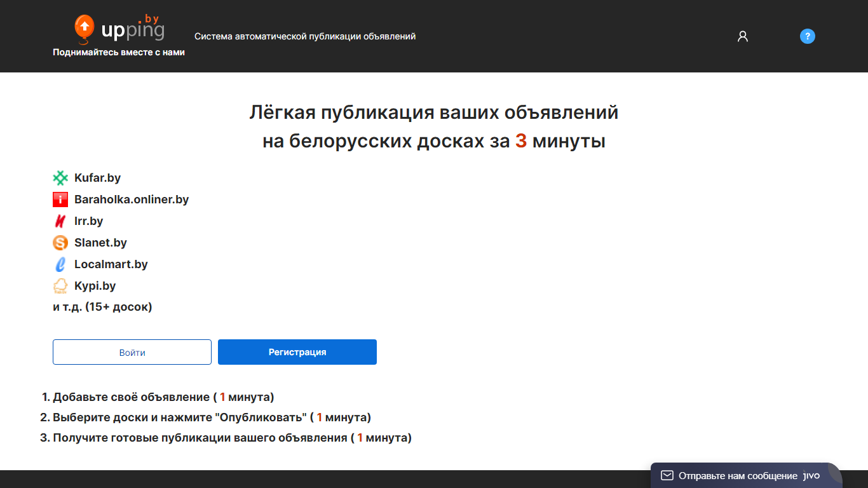Click the Irr.by red icon

click(x=60, y=221)
